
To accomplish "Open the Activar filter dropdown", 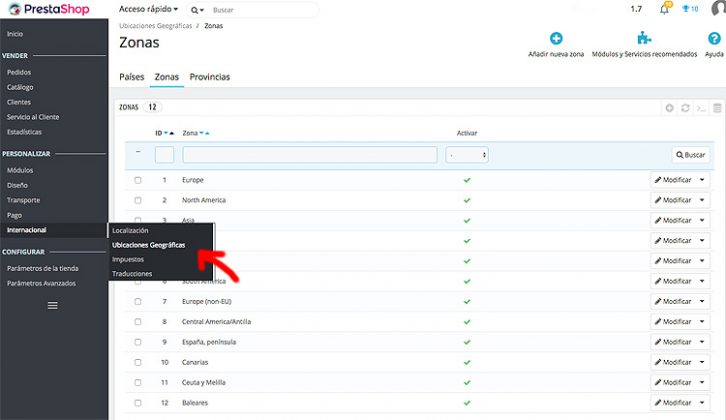I will 468,155.
